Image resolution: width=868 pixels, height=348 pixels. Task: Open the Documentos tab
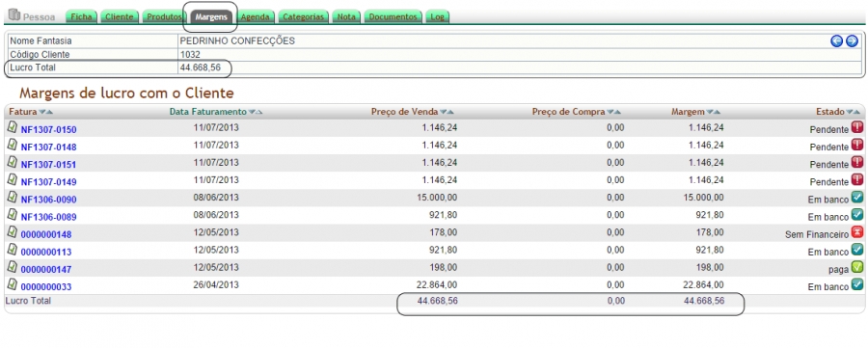coord(393,17)
